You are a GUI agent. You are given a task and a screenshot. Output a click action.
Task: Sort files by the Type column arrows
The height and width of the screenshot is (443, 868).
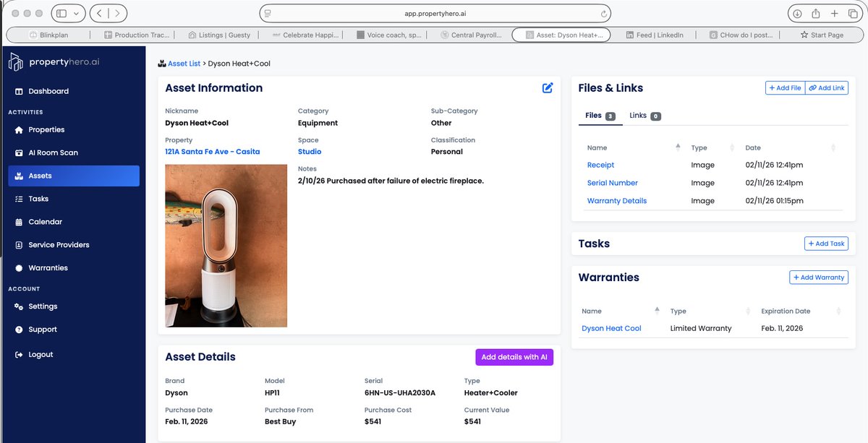(732, 147)
